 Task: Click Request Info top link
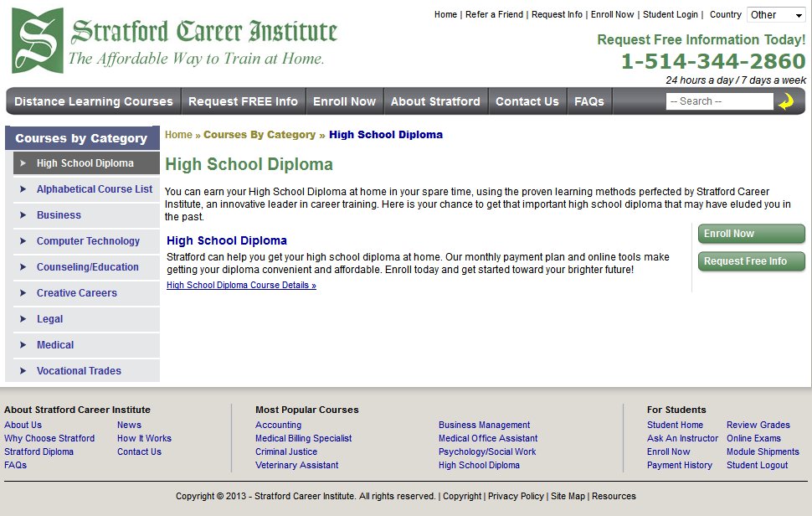point(557,14)
